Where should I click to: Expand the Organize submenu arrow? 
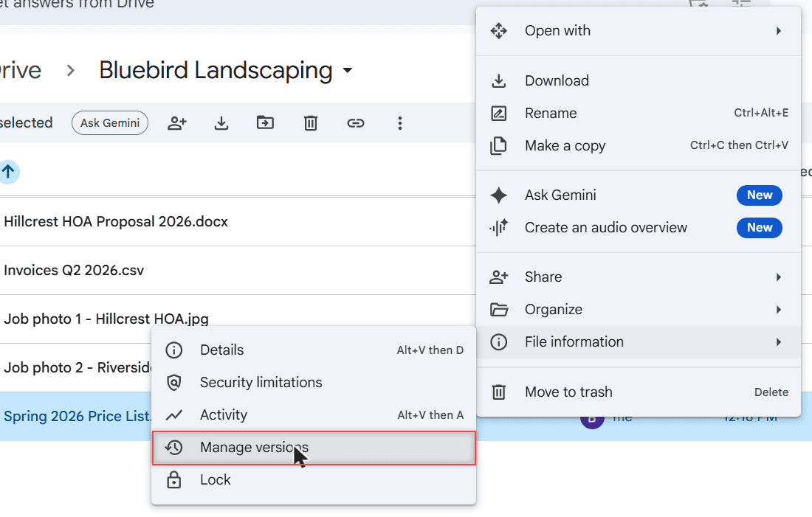(x=779, y=310)
